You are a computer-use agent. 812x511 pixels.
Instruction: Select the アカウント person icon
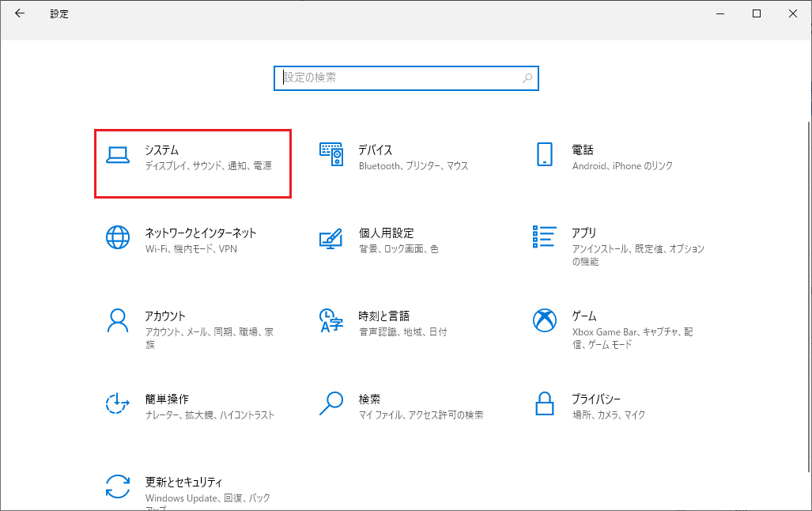click(118, 320)
